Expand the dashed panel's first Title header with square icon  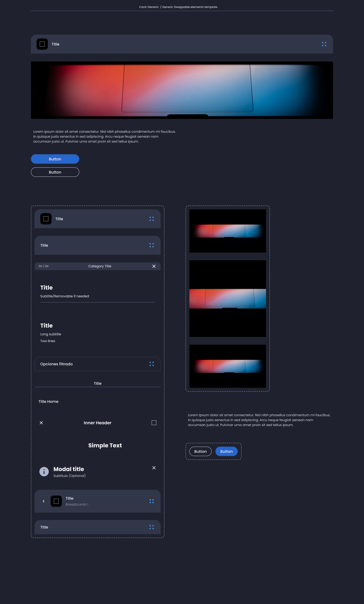click(x=152, y=219)
